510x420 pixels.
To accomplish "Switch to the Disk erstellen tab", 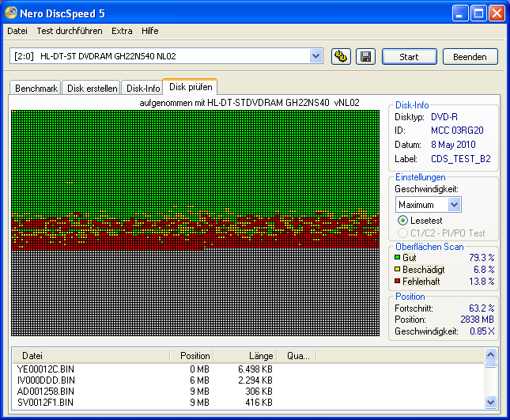I will tap(92, 88).
